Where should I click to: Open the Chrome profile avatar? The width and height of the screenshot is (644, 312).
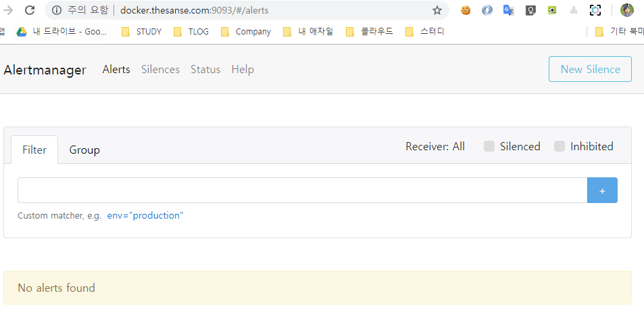coord(627,10)
